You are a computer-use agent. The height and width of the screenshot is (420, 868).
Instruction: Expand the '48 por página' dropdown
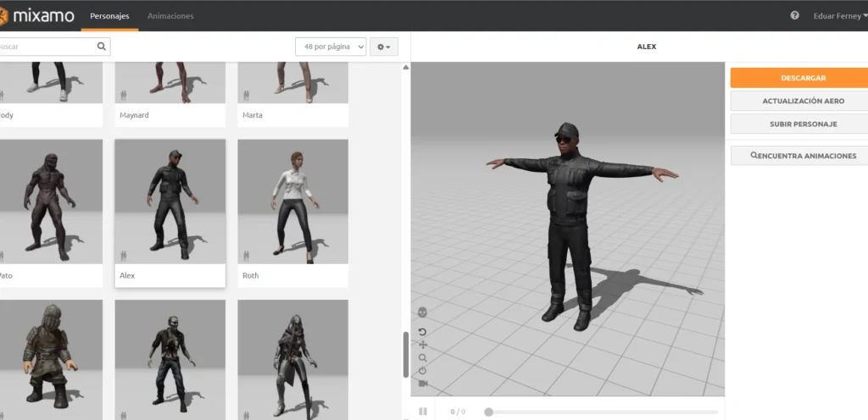point(331,47)
